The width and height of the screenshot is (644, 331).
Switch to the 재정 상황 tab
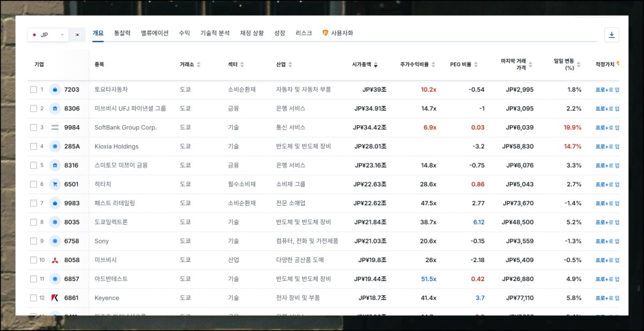click(x=252, y=33)
